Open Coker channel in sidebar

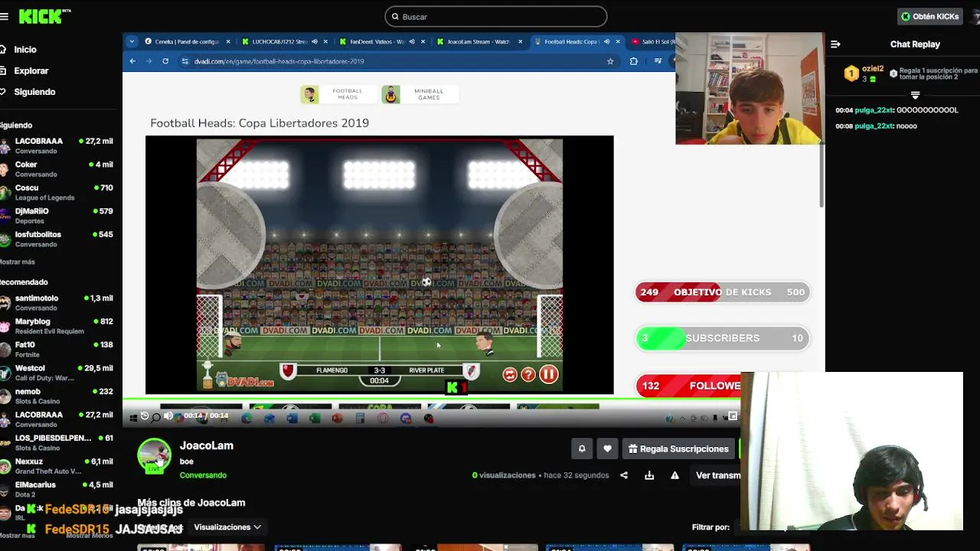coord(57,169)
